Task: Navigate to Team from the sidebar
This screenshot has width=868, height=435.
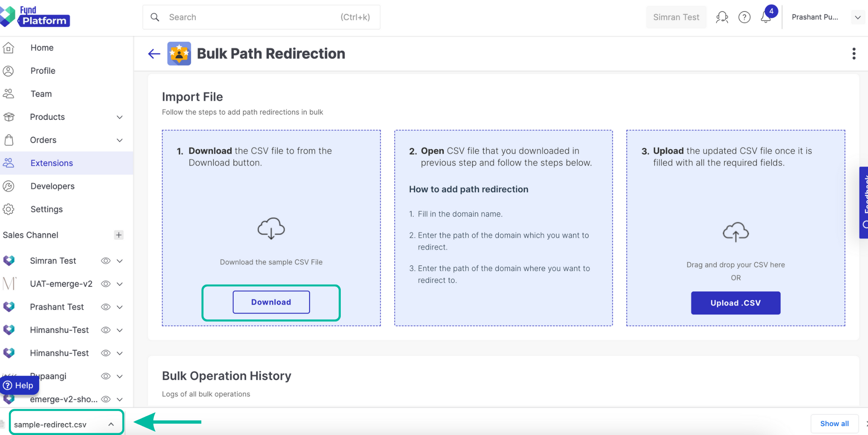Action: [41, 94]
